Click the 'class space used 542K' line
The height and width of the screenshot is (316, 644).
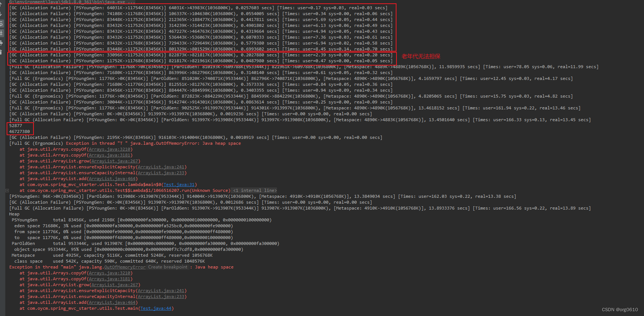[x=110, y=261]
